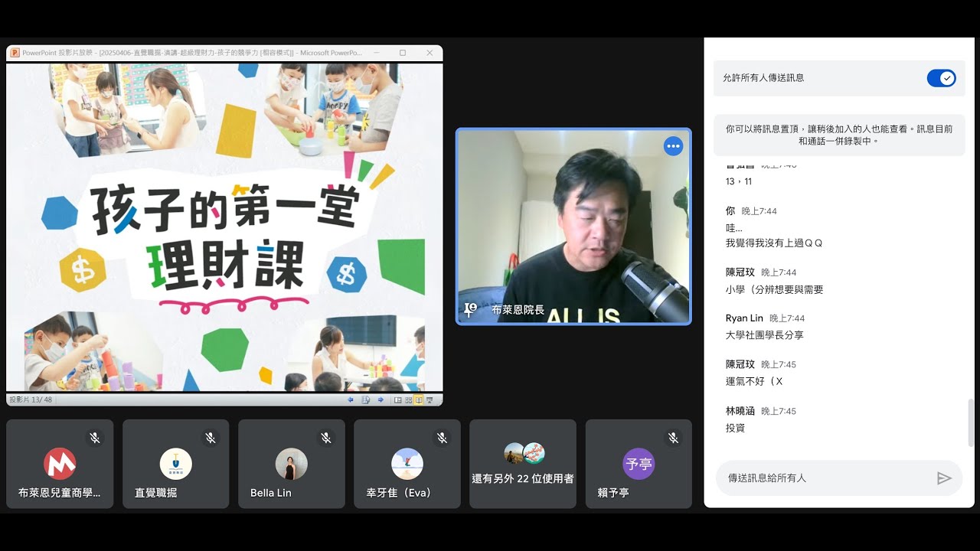Screen dimensions: 980x551
Task: Click the slide title 孩子的第一堂理財課
Action: coord(226,239)
